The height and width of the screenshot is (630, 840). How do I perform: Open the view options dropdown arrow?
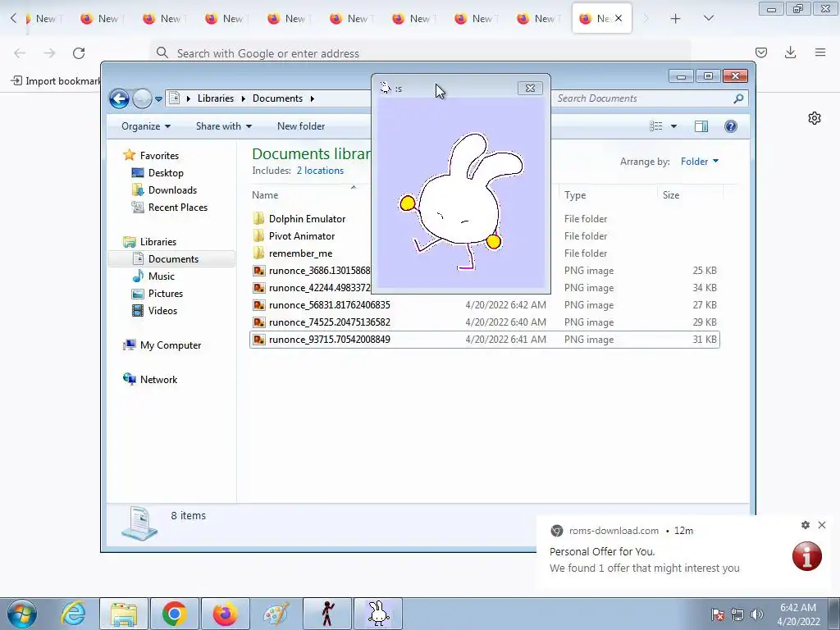pos(674,126)
